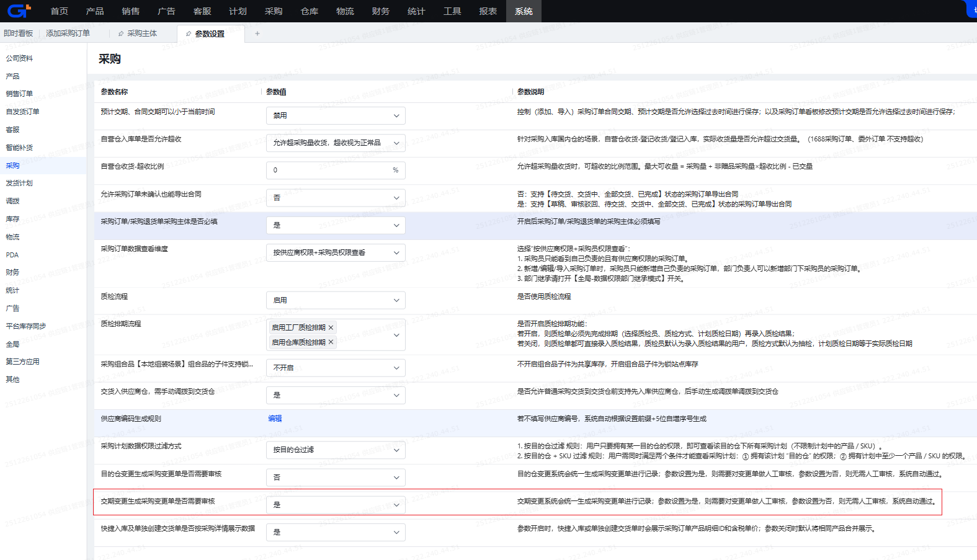Remove the 启用仓库质检排期 tag

point(331,342)
